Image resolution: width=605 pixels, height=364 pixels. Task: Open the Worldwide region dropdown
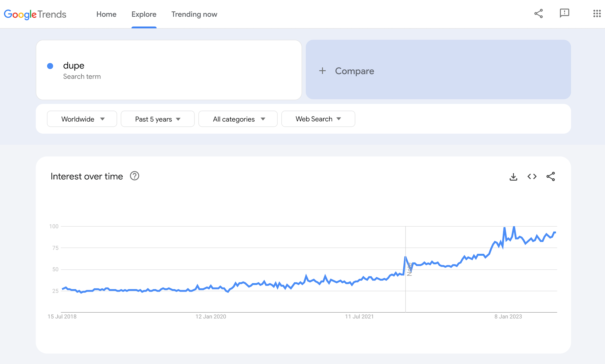click(82, 119)
